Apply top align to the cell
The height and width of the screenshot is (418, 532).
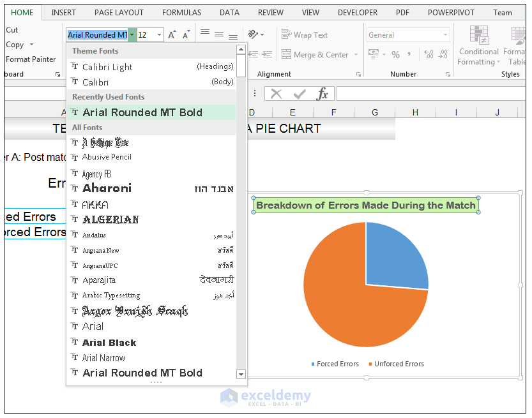(x=204, y=33)
